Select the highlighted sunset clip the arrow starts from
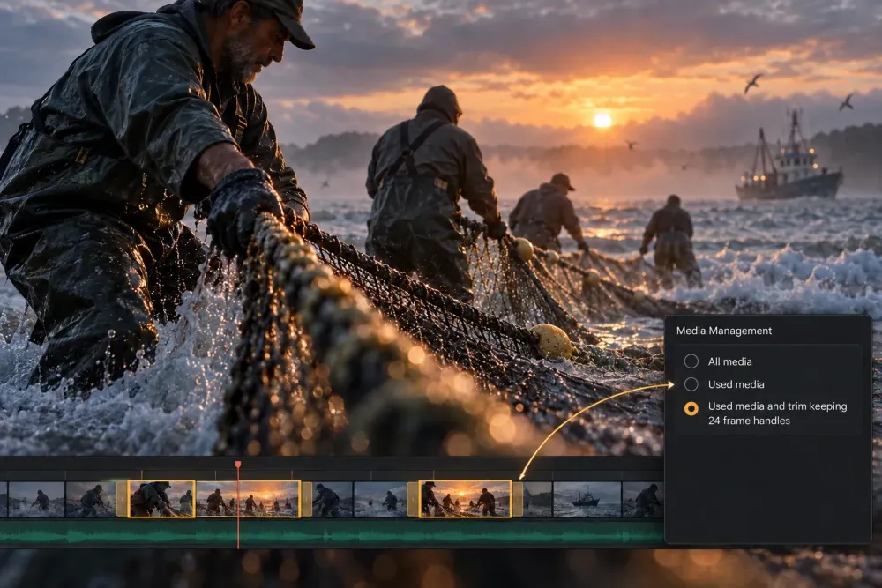 (x=465, y=499)
